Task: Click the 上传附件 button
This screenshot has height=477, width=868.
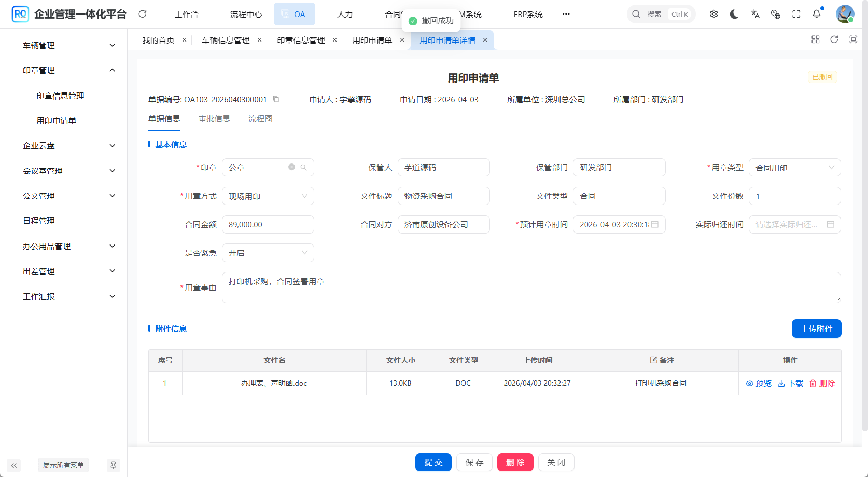Action: tap(816, 329)
